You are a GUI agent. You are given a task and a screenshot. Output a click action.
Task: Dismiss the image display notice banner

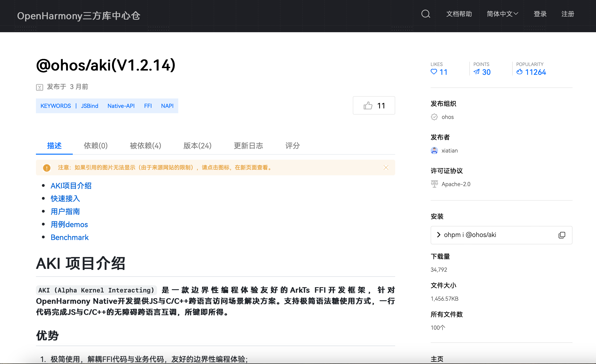386,168
